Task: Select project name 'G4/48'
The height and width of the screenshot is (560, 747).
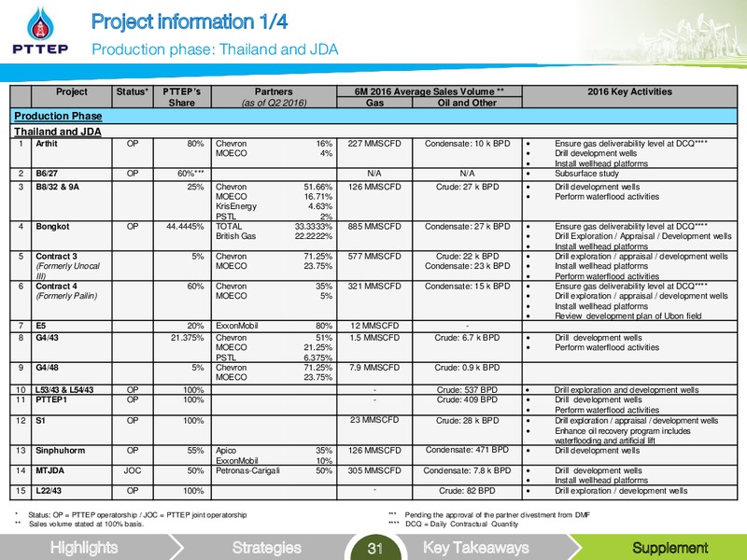Action: pos(46,368)
